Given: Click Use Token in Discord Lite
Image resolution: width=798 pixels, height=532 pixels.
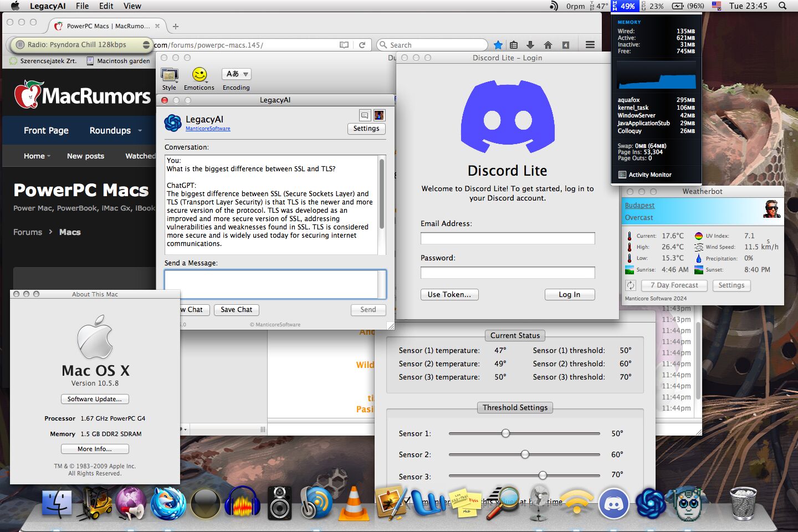Looking at the screenshot, I should click(449, 295).
